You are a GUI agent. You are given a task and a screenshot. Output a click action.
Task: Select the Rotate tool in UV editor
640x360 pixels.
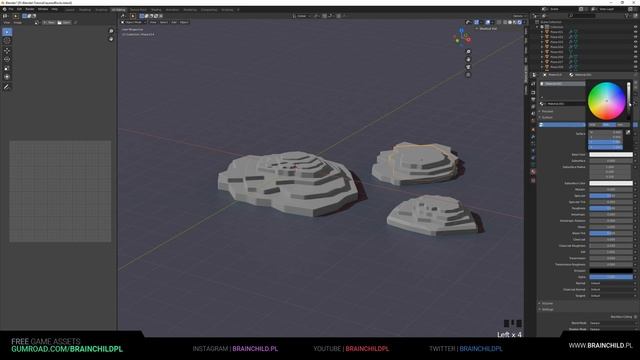(7, 59)
